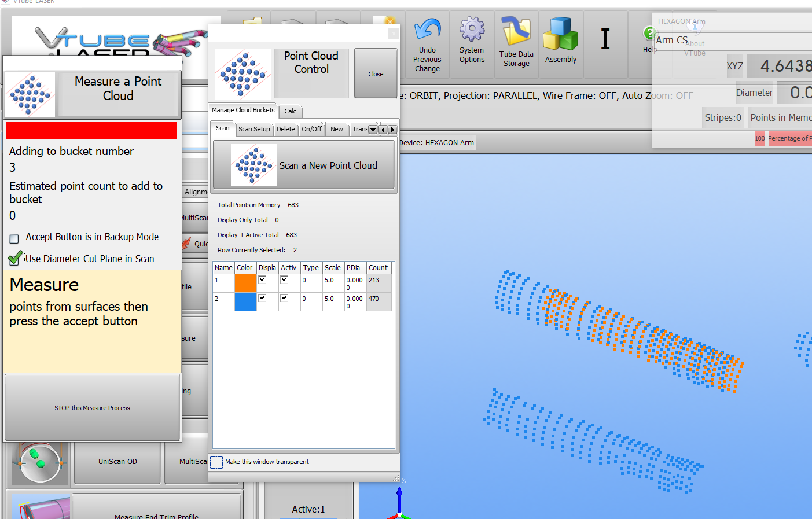812x519 pixels.
Task: Click Close in Point Cloud Control
Action: 376,73
